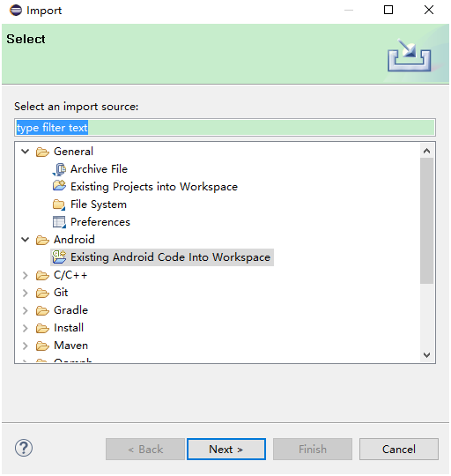
Task: Select the Install tree entry
Action: (69, 328)
